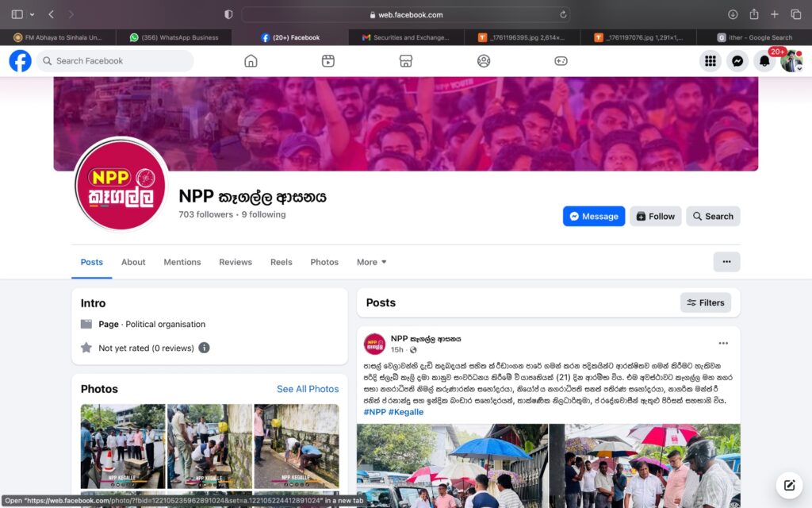Open the Facebook apps grid menu

[x=710, y=61]
